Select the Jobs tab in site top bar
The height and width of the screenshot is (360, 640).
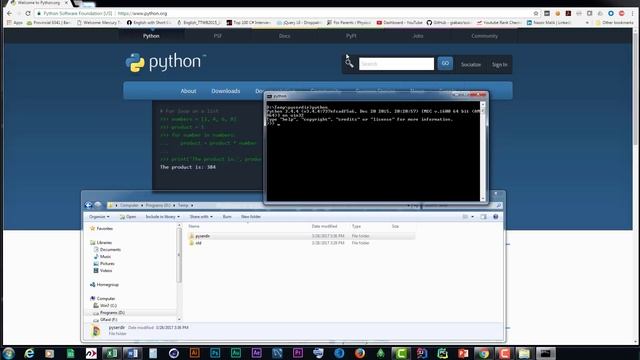click(418, 36)
